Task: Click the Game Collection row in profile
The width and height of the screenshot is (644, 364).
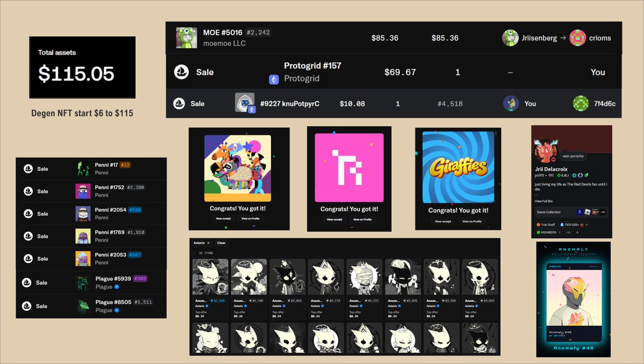Action: pyautogui.click(x=571, y=212)
